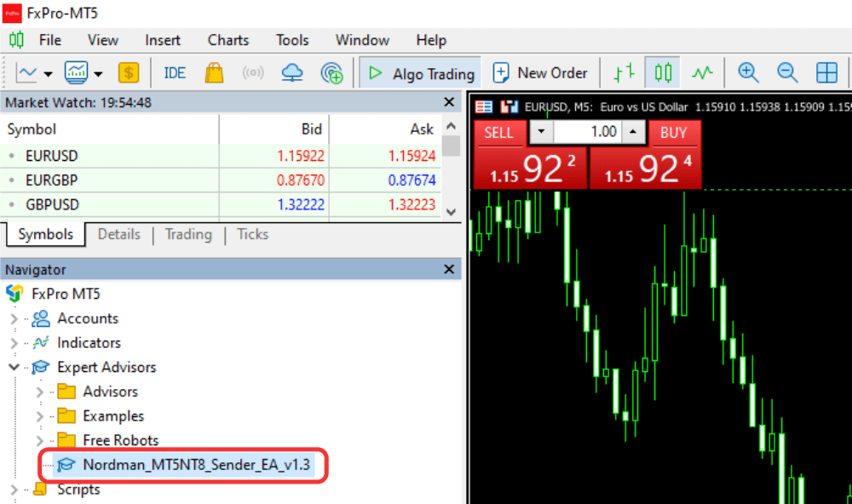Switch chart to candlestick display

tap(664, 72)
